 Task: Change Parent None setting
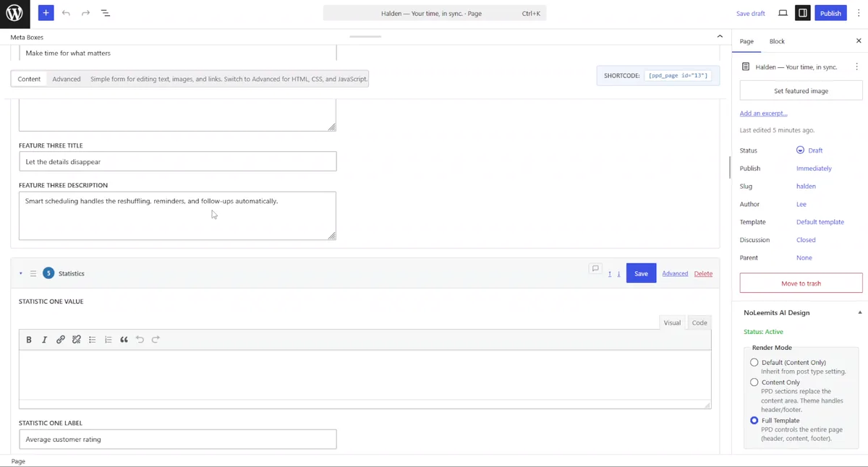tap(804, 257)
